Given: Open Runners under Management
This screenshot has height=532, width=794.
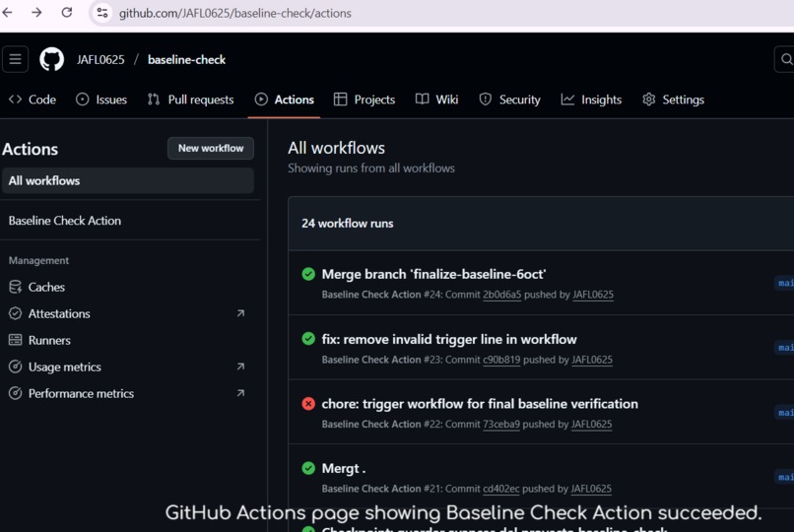Looking at the screenshot, I should (49, 340).
